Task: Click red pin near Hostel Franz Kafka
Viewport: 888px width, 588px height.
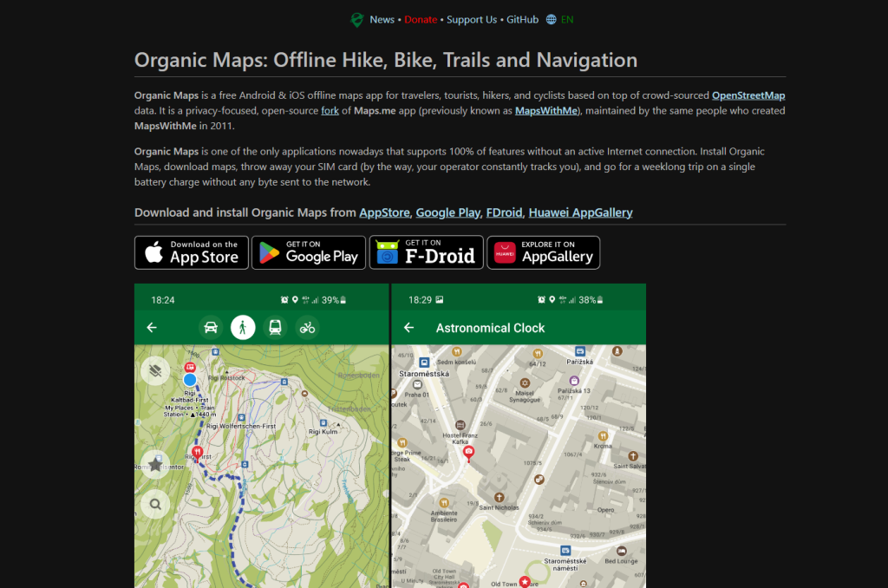Action: [x=469, y=454]
